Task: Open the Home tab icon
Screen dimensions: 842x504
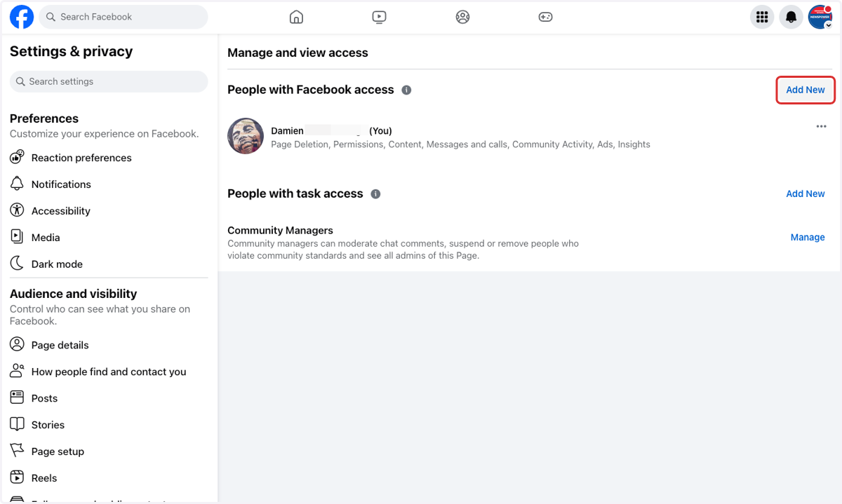Action: [x=296, y=17]
